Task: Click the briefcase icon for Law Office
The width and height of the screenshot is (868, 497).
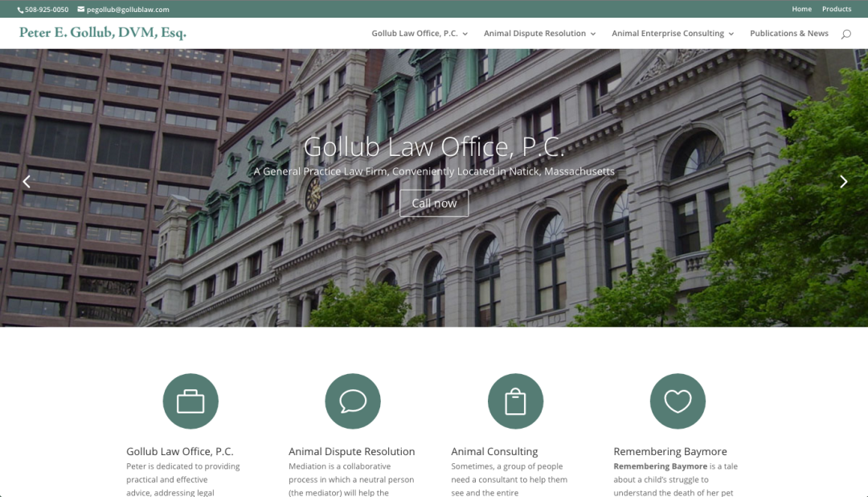Action: tap(190, 401)
